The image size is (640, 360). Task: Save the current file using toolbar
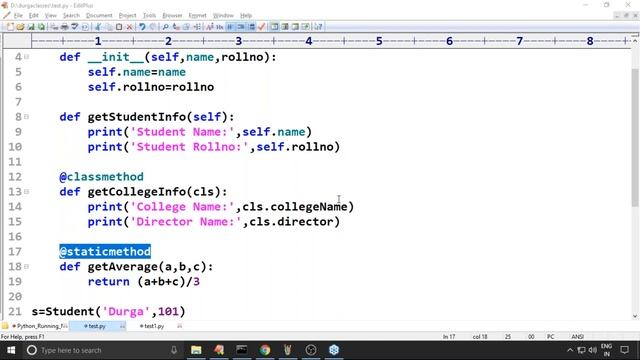pos(31,27)
